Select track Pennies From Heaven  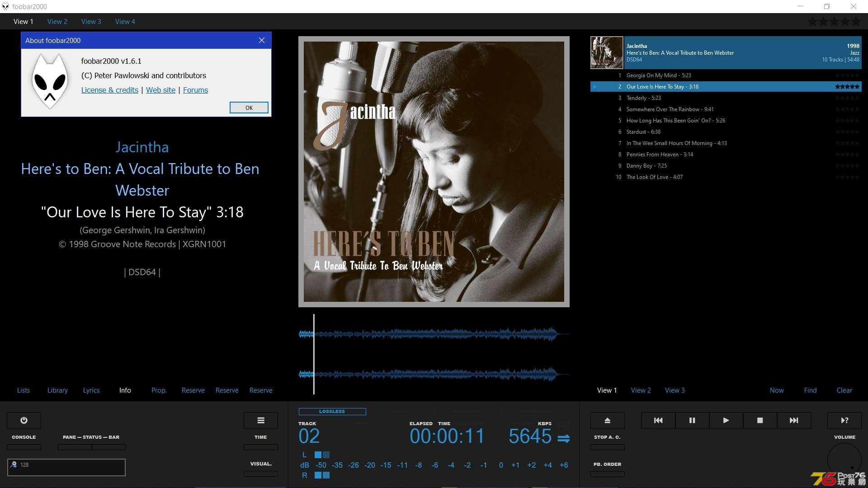click(x=726, y=155)
